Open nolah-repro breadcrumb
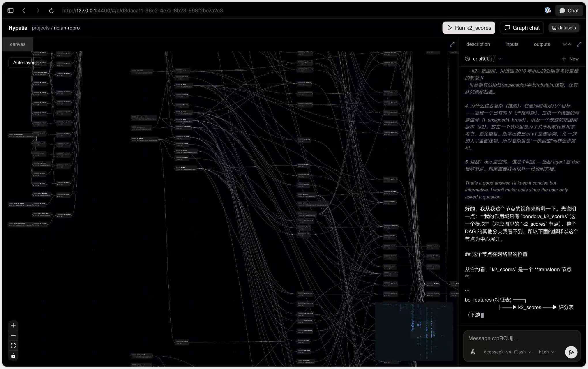588x369 pixels. (x=67, y=28)
